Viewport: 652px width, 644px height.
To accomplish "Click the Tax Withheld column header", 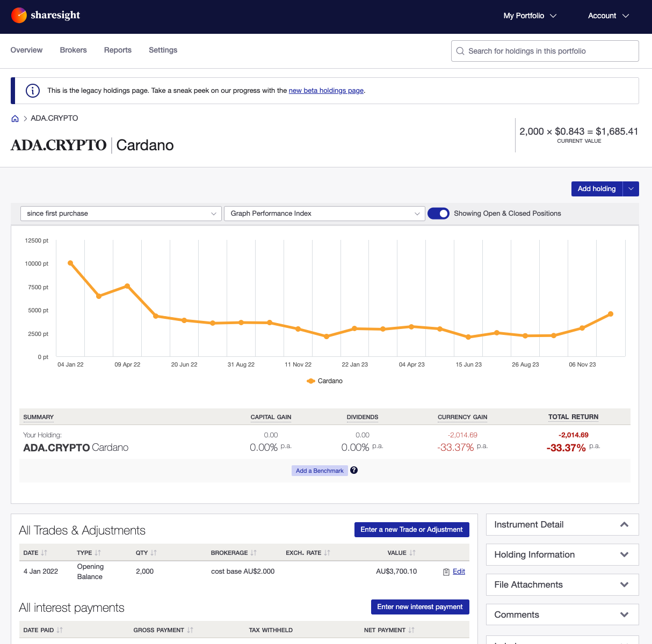I will 271,630.
